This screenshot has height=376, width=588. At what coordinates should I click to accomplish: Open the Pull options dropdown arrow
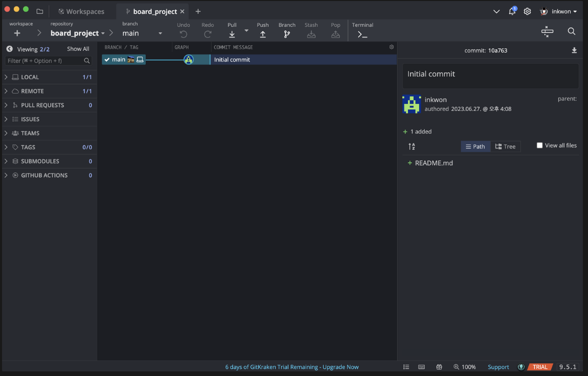point(246,30)
